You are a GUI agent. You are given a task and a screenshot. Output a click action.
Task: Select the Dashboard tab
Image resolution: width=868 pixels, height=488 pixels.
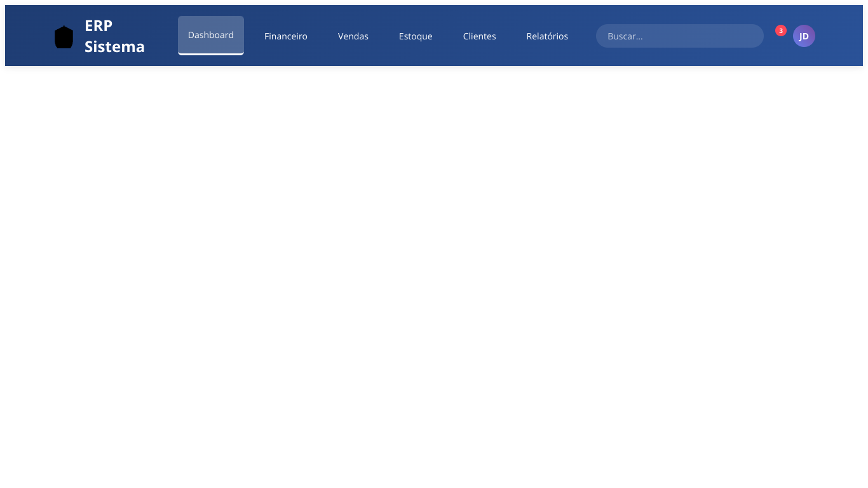coord(211,35)
